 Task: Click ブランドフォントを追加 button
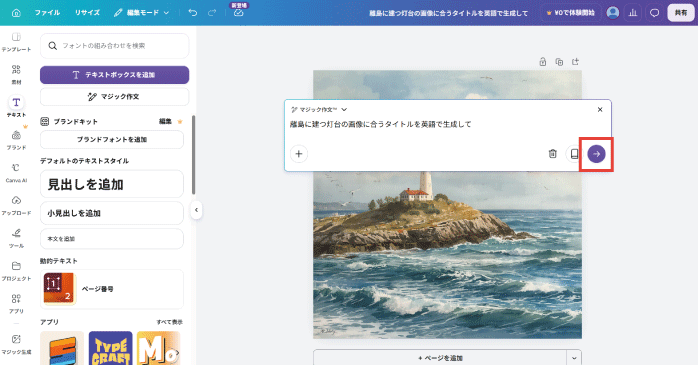point(112,139)
